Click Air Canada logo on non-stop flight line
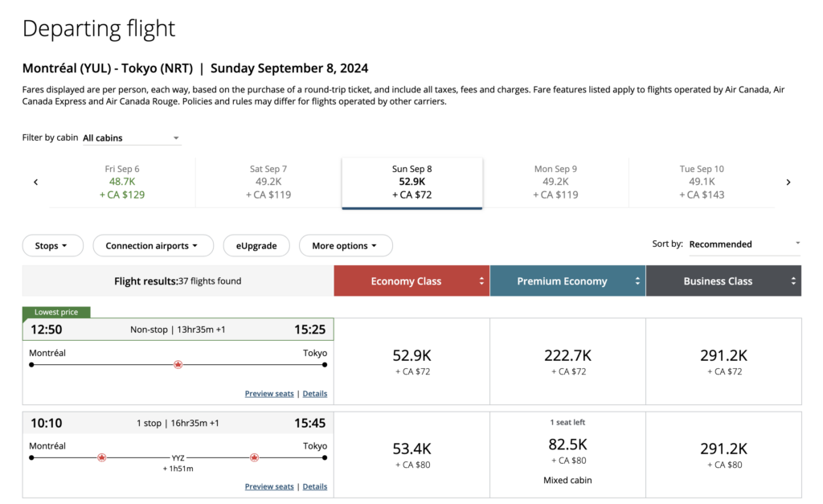 (178, 365)
